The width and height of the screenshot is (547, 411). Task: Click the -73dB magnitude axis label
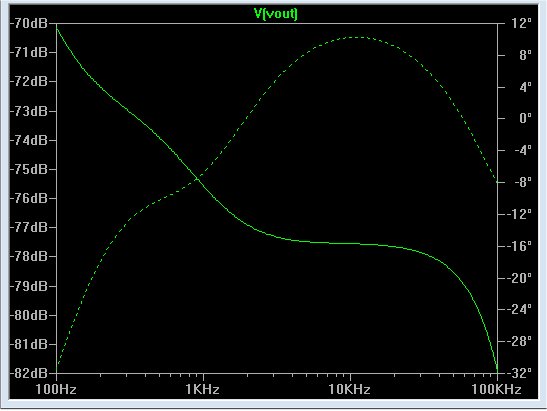[x=29, y=111]
